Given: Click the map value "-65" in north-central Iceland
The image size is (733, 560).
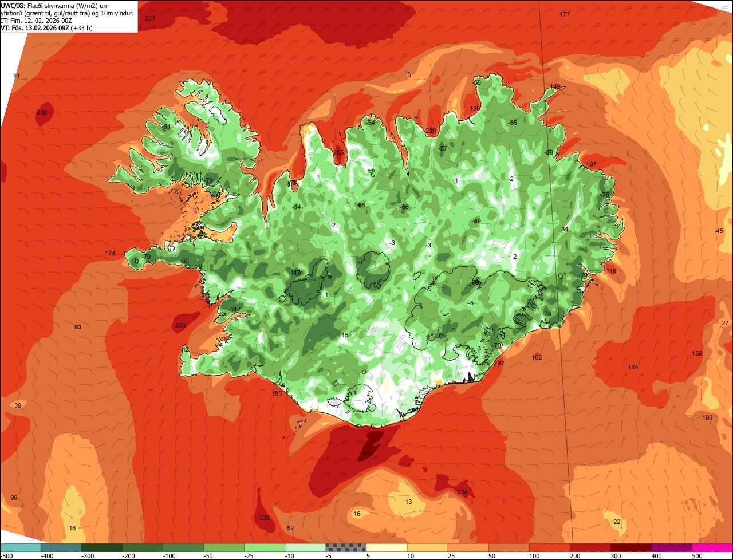Looking at the screenshot, I should [x=360, y=205].
